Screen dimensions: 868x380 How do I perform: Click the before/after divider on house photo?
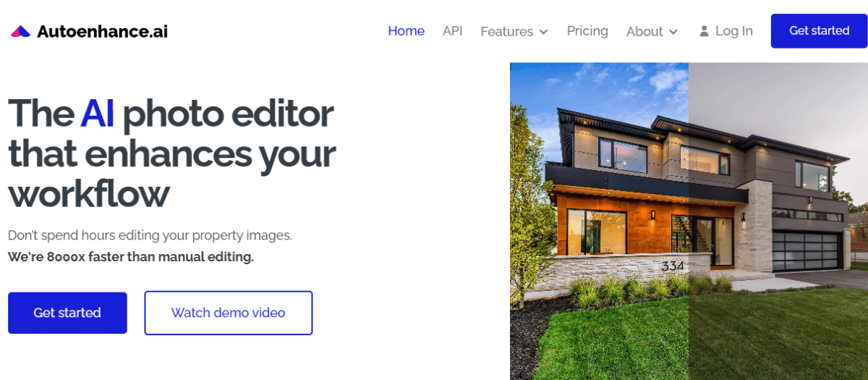tap(689, 221)
